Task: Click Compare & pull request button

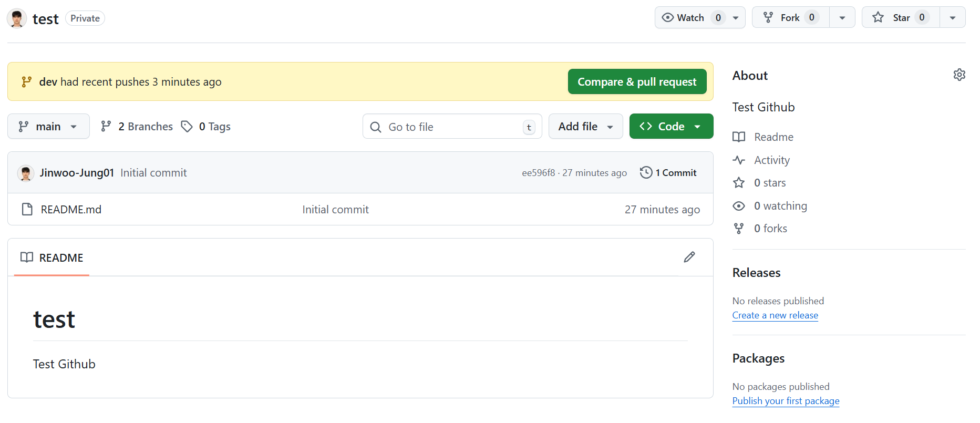Action: 637,81
